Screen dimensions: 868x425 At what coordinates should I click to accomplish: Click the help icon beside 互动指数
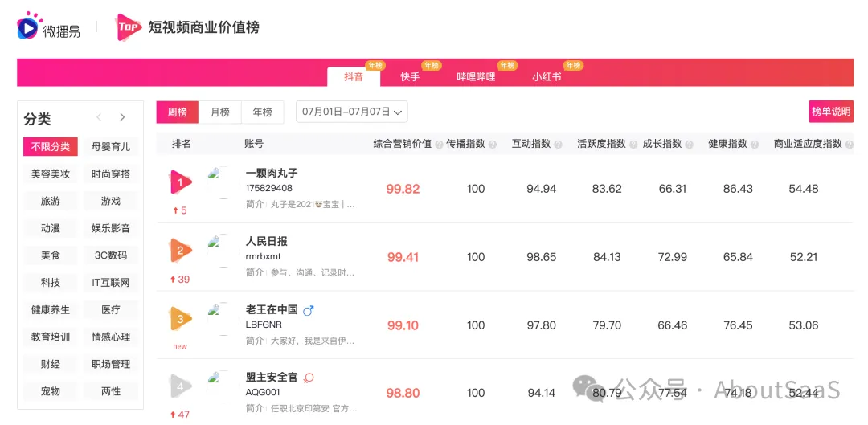click(x=558, y=145)
